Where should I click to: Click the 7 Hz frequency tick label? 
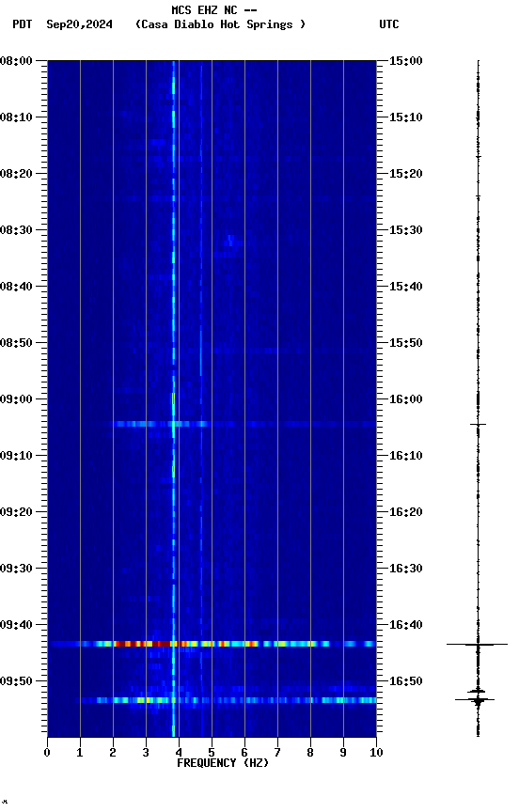(x=277, y=753)
